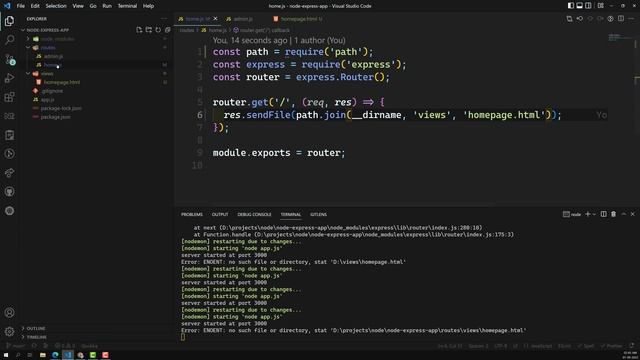Viewport: 640px width, 360px height.
Task: Expand the Outline section
Action: click(36, 329)
